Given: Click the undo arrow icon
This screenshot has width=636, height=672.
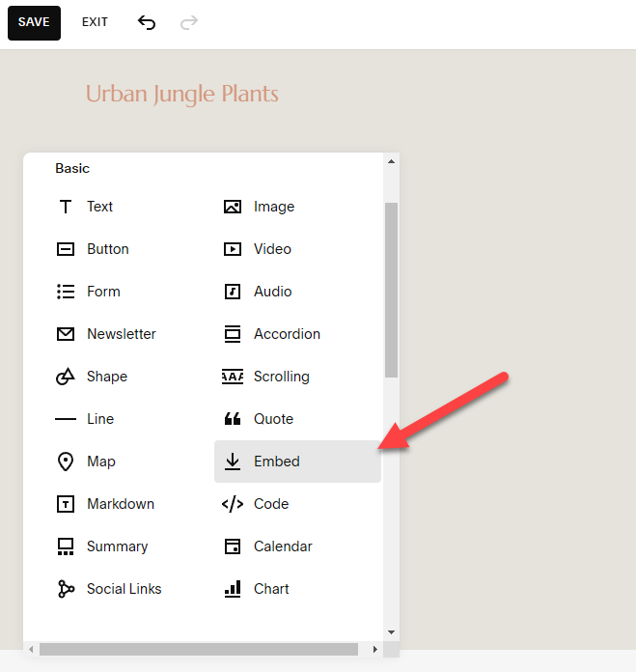Looking at the screenshot, I should [x=147, y=22].
